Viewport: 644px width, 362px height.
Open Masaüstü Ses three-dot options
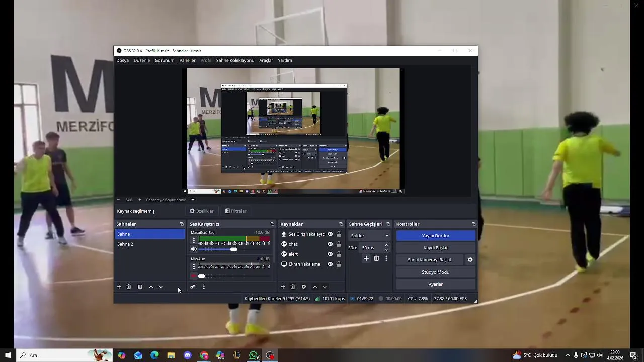[x=194, y=241]
